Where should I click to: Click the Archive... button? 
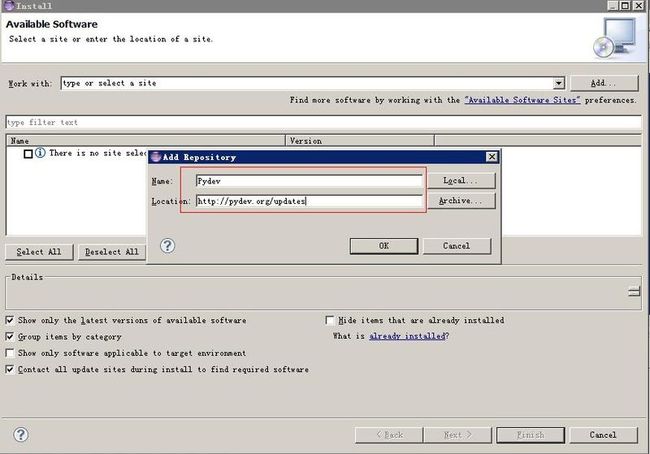pos(461,201)
